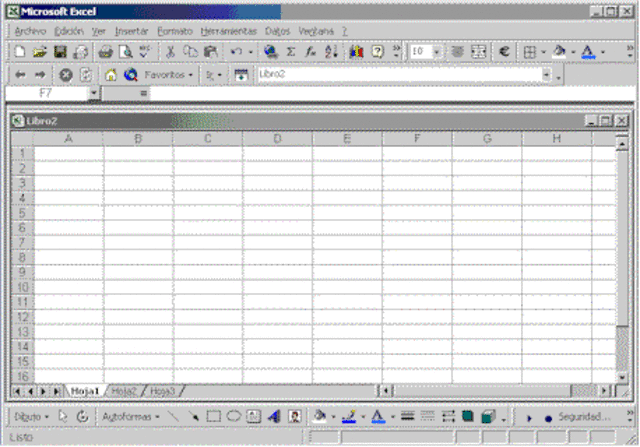This screenshot has width=640, height=447.
Task: Click the Dash Style icon
Action: (x=427, y=417)
